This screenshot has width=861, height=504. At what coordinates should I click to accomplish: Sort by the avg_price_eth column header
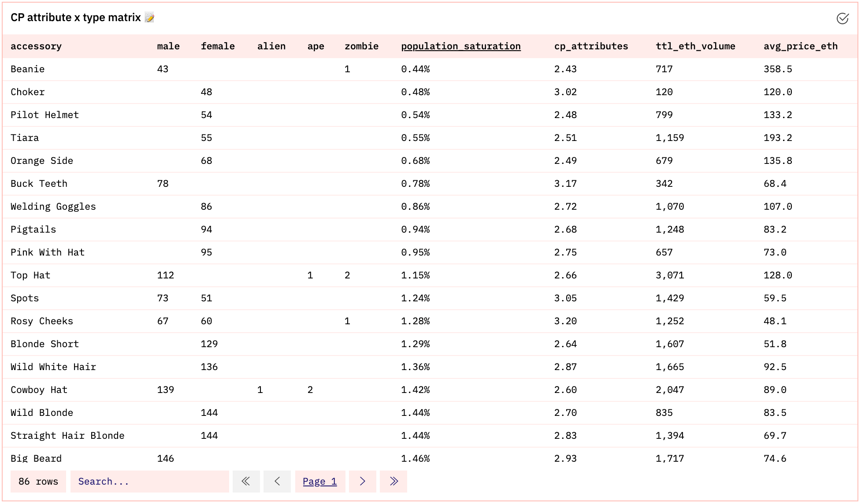point(800,46)
